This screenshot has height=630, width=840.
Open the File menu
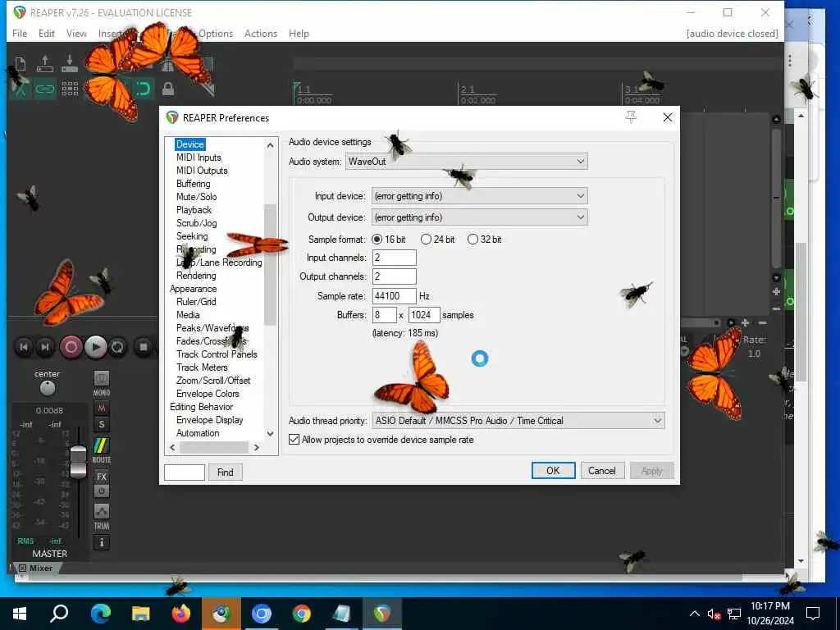click(20, 33)
